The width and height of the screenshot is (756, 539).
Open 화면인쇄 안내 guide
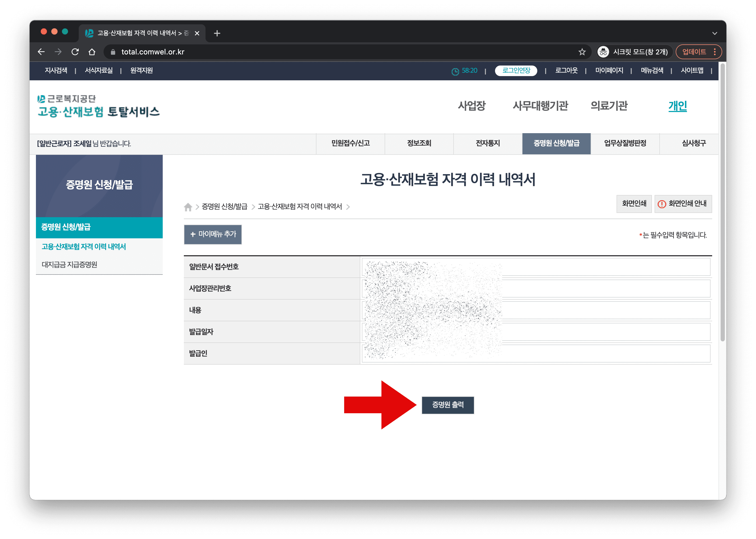point(683,203)
